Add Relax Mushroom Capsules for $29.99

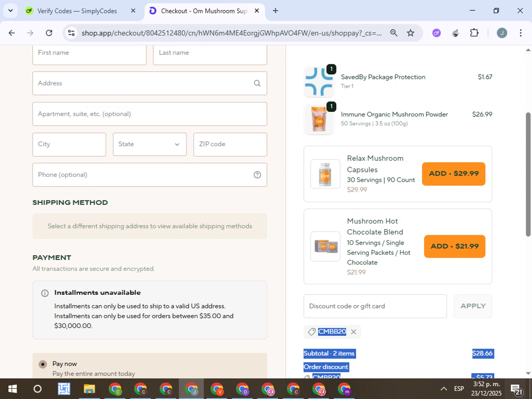(454, 174)
